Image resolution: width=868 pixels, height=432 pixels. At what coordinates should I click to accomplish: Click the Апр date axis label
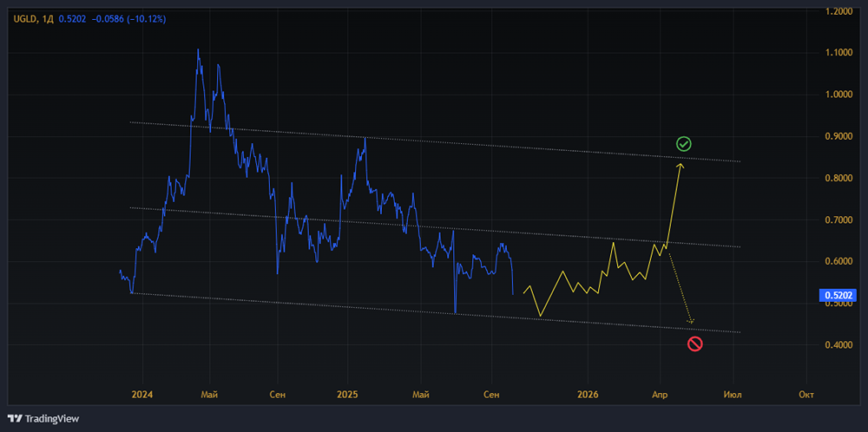[x=660, y=395]
